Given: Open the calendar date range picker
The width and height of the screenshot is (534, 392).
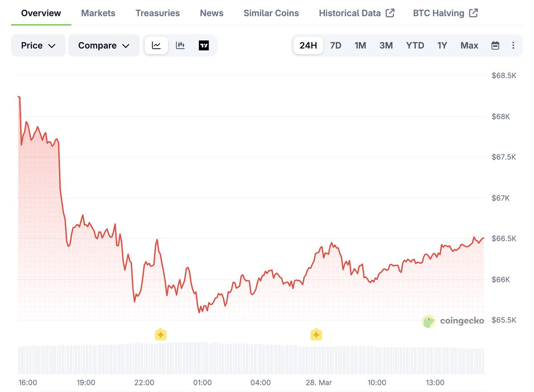Looking at the screenshot, I should (495, 45).
